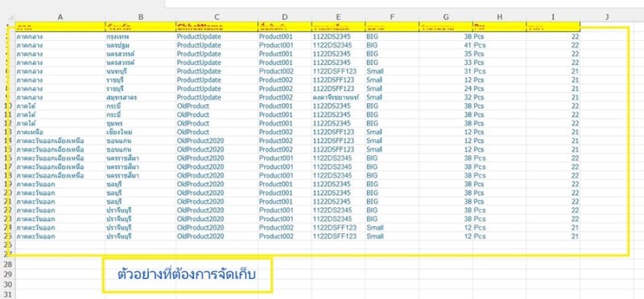644x299 pixels.
Task: Click the cell containing สมุทรสาคร
Action: (140, 97)
